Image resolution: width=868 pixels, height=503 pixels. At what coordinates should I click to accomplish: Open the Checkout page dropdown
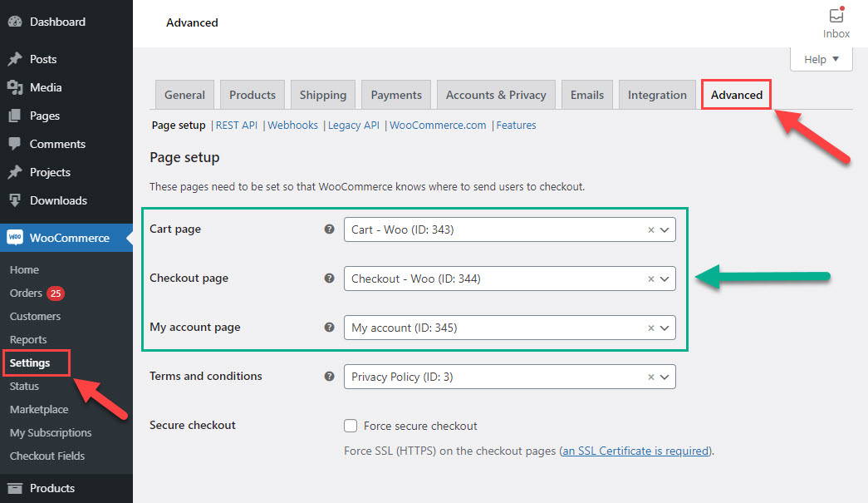[x=509, y=279]
